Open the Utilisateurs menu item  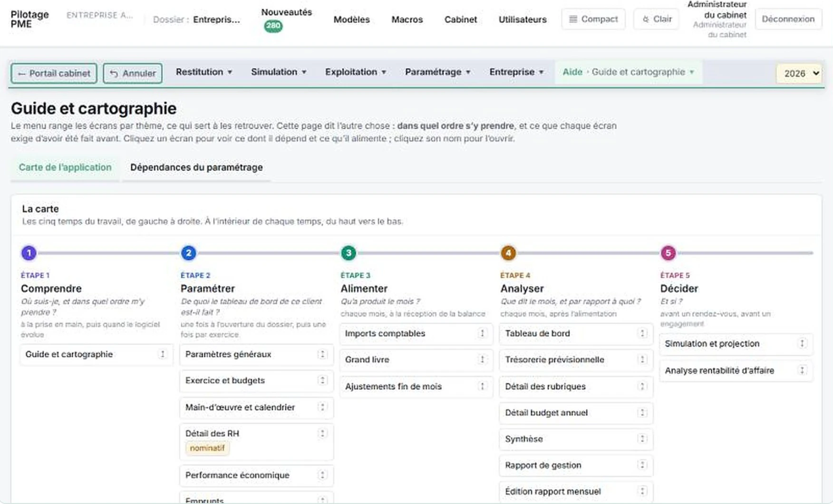(x=523, y=19)
